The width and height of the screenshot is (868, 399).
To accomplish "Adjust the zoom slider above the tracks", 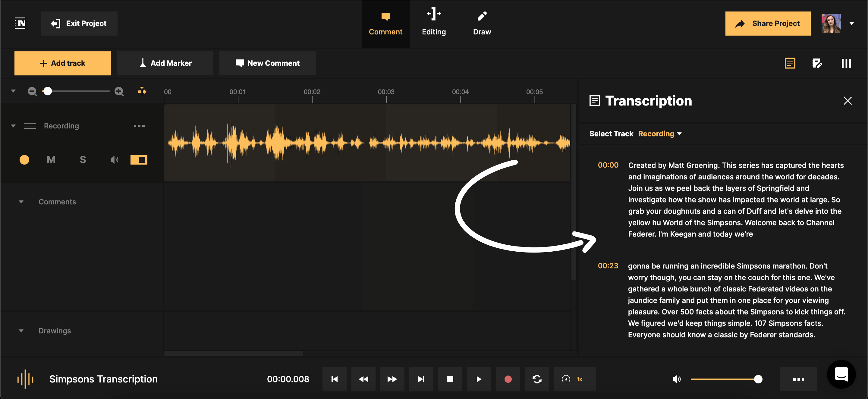I will pyautogui.click(x=48, y=91).
